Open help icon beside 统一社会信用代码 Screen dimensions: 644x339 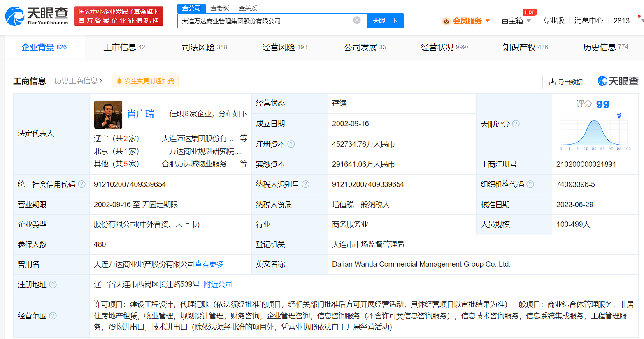[81, 184]
